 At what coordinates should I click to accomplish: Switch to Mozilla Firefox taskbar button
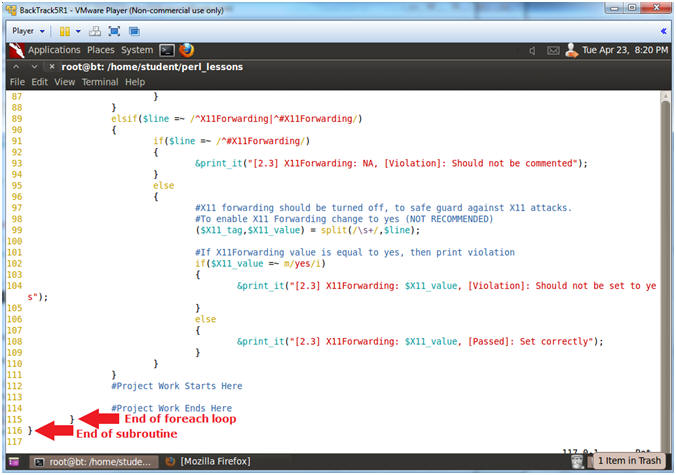[208, 462]
